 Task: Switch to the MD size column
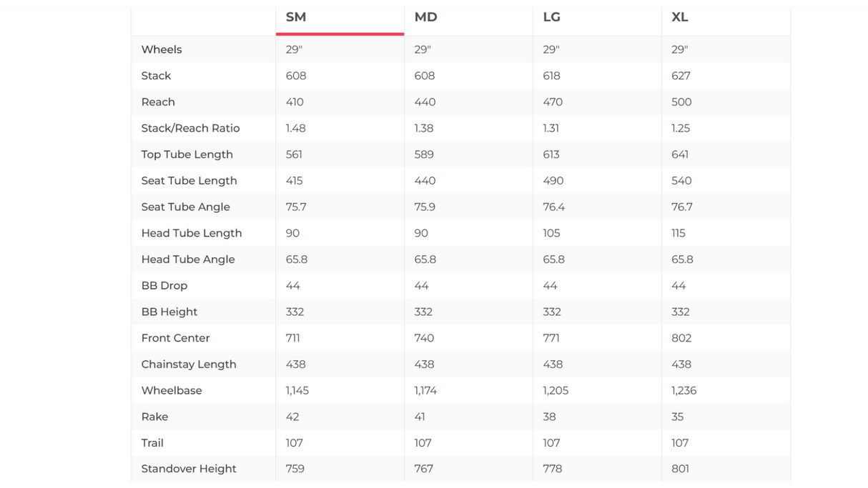425,17
